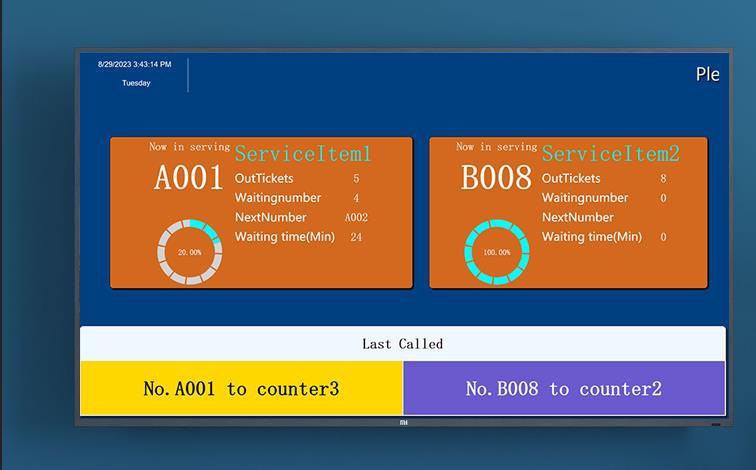The height and width of the screenshot is (470, 756).
Task: Click the date and time 8/29/2023 3:43:14 PM
Action: [135, 64]
